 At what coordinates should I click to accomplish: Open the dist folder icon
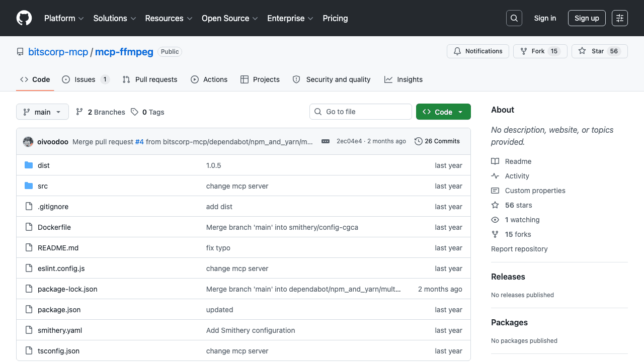tap(29, 165)
